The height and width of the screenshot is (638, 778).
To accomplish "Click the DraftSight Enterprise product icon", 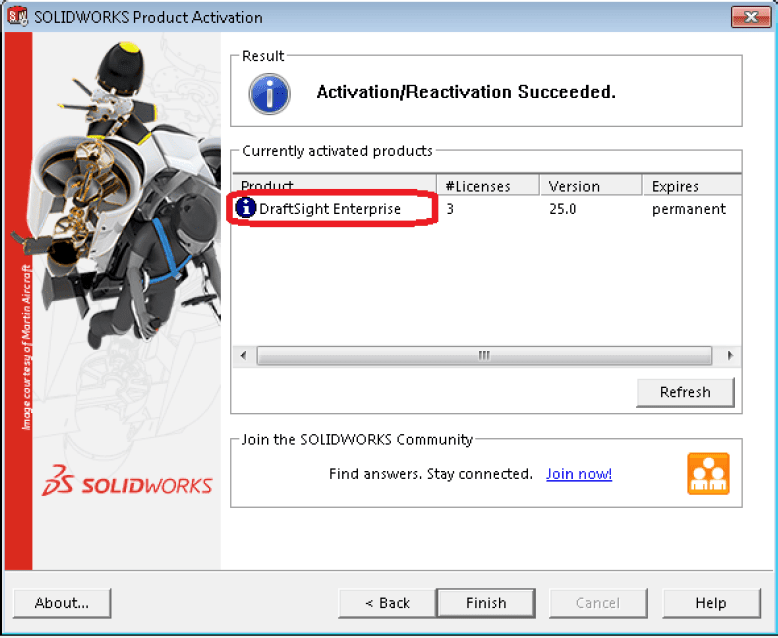I will [x=246, y=209].
